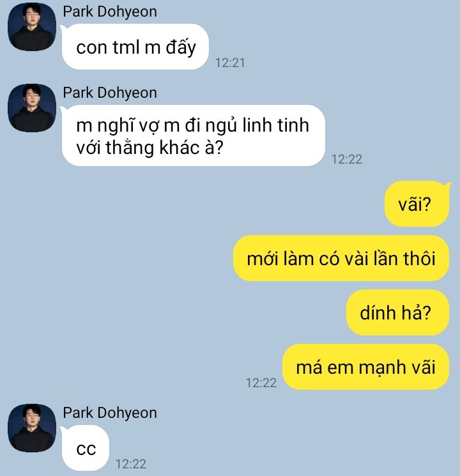Click sender name Park Dohyeon above 'cc' bubble
Viewport: 460px width, 476px height.
point(110,413)
